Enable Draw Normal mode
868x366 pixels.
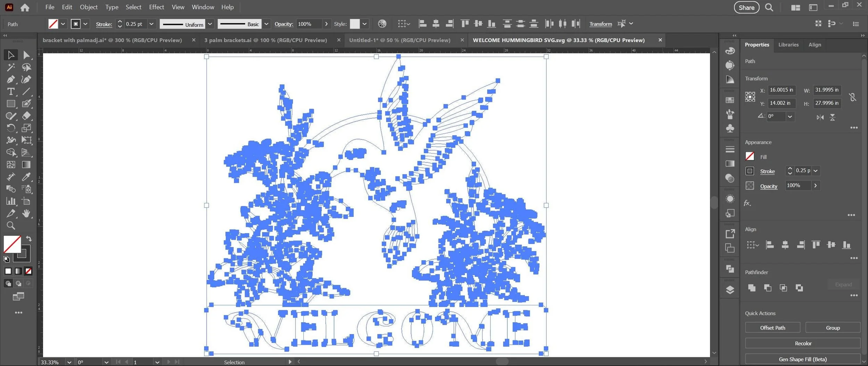8,283
